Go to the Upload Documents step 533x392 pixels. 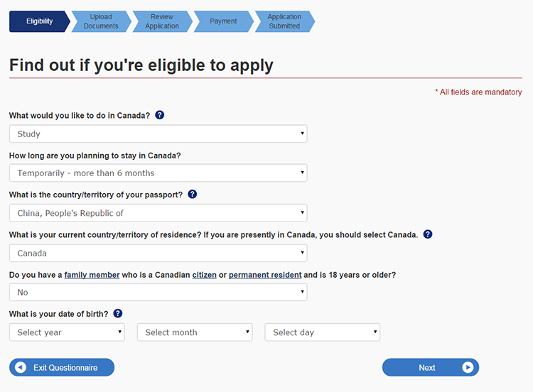coord(101,21)
